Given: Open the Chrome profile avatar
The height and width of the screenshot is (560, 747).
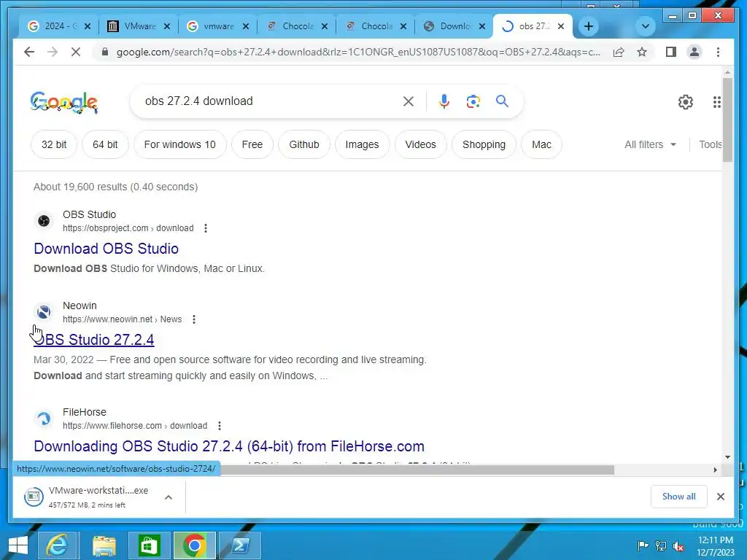Looking at the screenshot, I should tap(694, 52).
